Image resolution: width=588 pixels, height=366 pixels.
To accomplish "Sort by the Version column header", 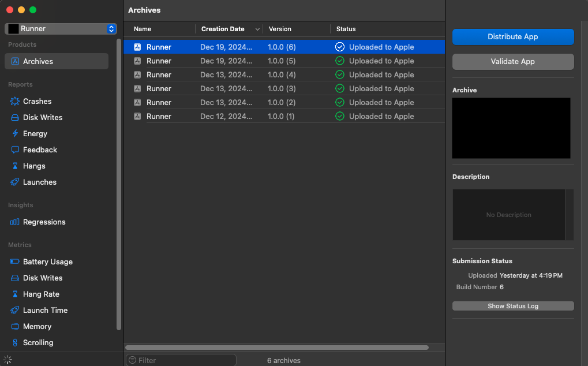I will pyautogui.click(x=280, y=29).
